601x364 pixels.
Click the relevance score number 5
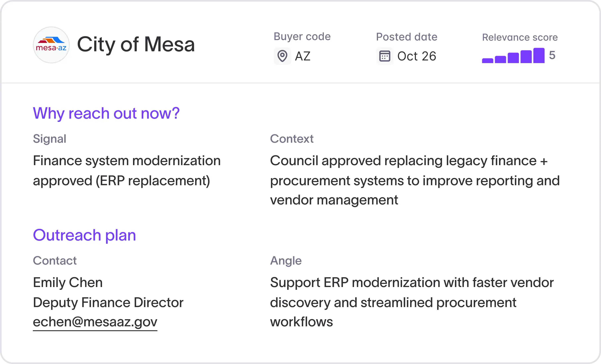(552, 55)
